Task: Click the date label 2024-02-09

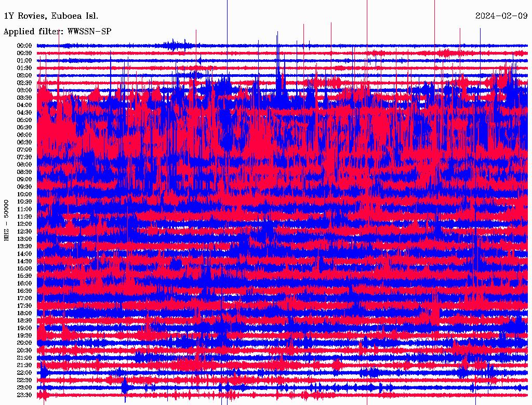Action: [x=501, y=16]
